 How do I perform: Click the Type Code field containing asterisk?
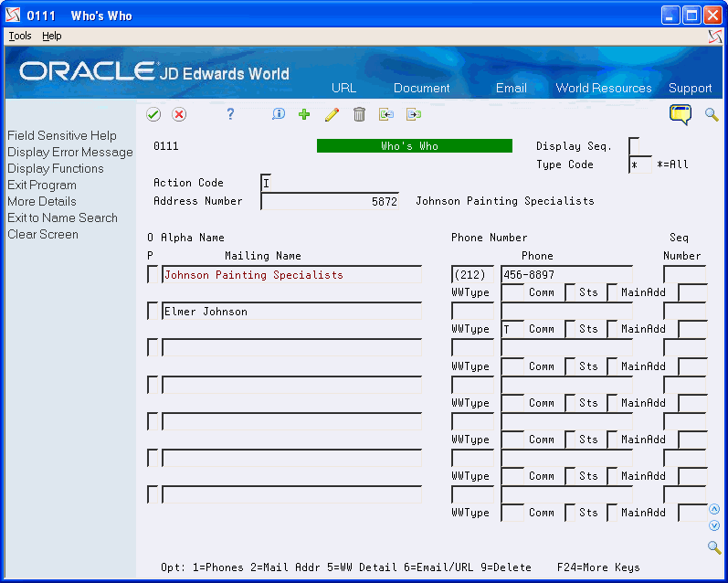(x=639, y=164)
